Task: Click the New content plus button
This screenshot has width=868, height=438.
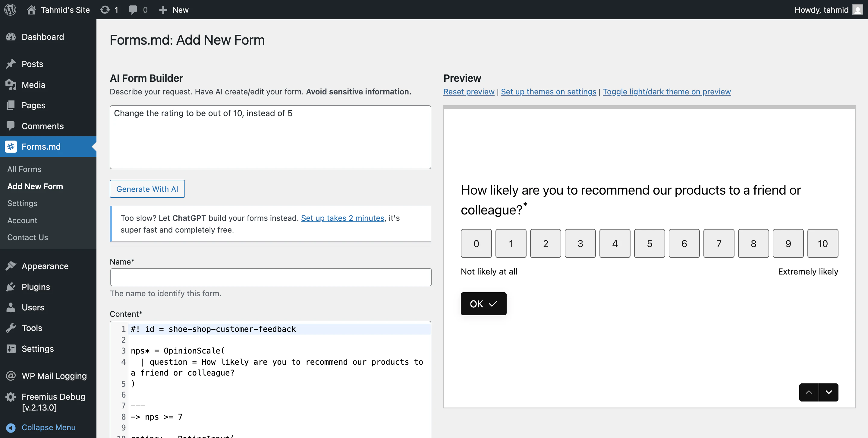Action: [174, 10]
